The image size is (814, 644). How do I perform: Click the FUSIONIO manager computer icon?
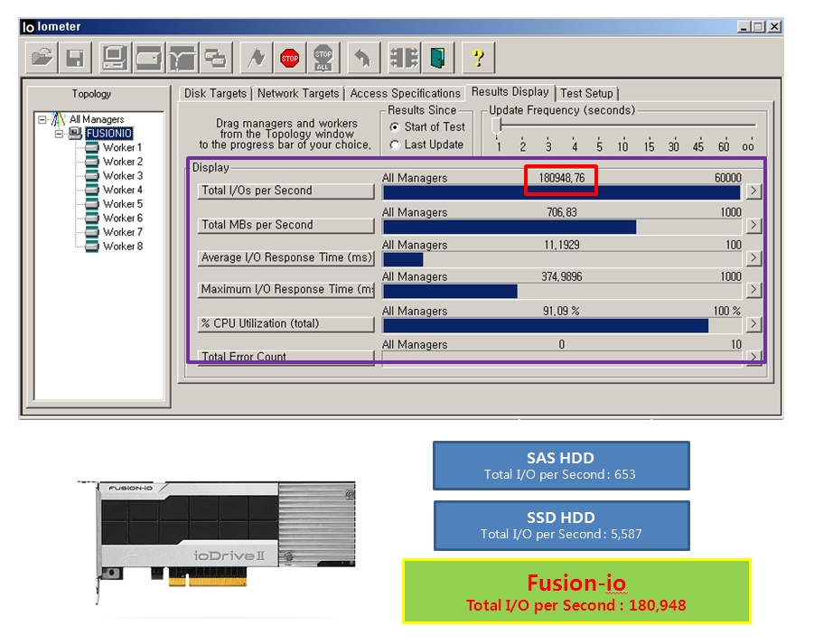tap(75, 134)
